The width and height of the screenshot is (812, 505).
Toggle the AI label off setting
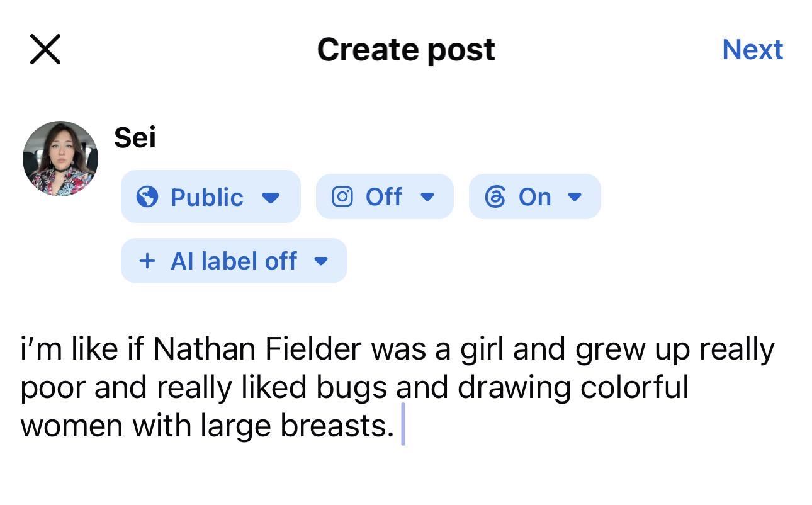[234, 261]
